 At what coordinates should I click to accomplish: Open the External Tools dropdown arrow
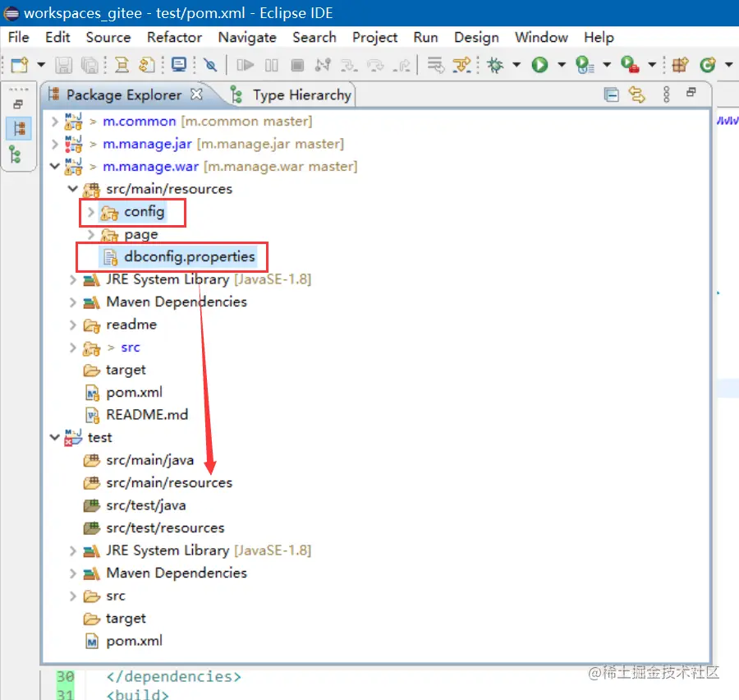coord(652,65)
